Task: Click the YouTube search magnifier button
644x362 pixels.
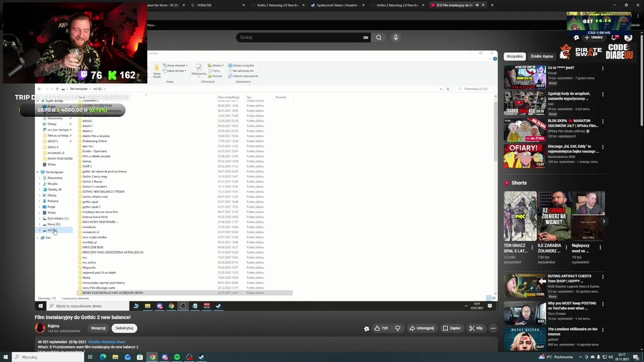Action: tap(379, 37)
